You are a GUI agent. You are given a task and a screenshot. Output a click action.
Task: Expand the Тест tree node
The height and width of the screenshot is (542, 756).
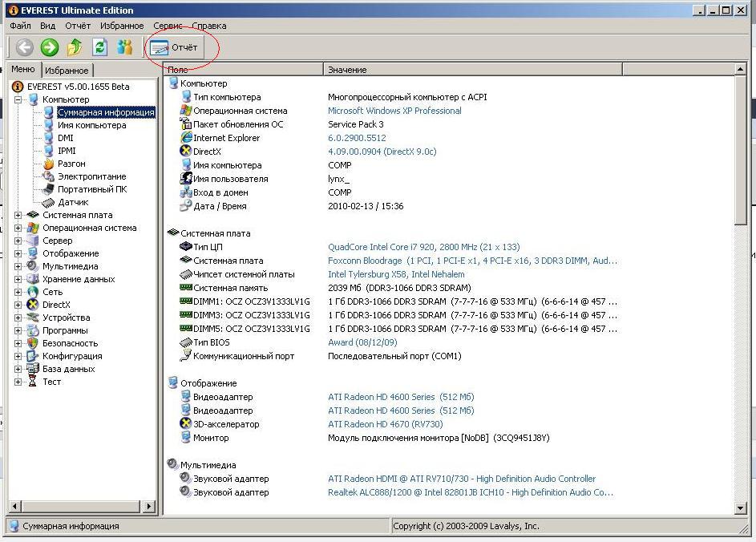tap(18, 382)
